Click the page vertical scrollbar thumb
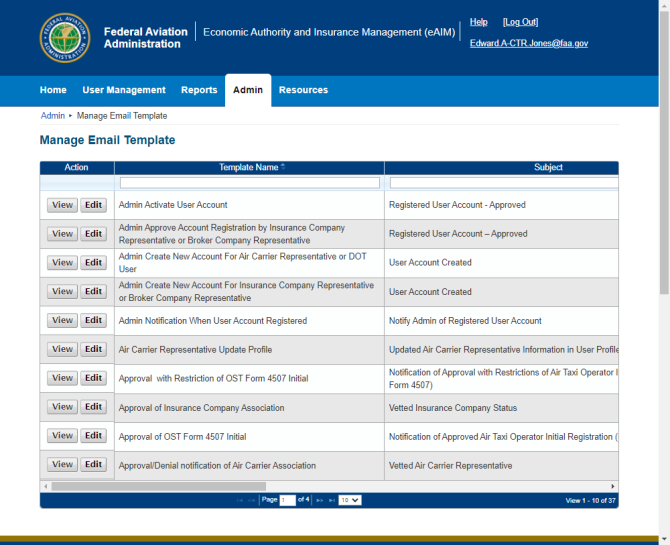 point(664,153)
